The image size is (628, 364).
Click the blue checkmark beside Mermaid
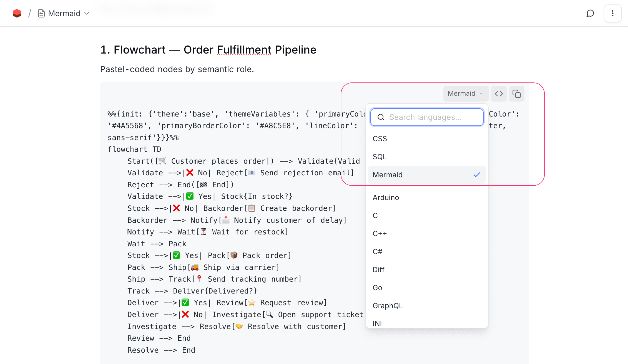(477, 175)
